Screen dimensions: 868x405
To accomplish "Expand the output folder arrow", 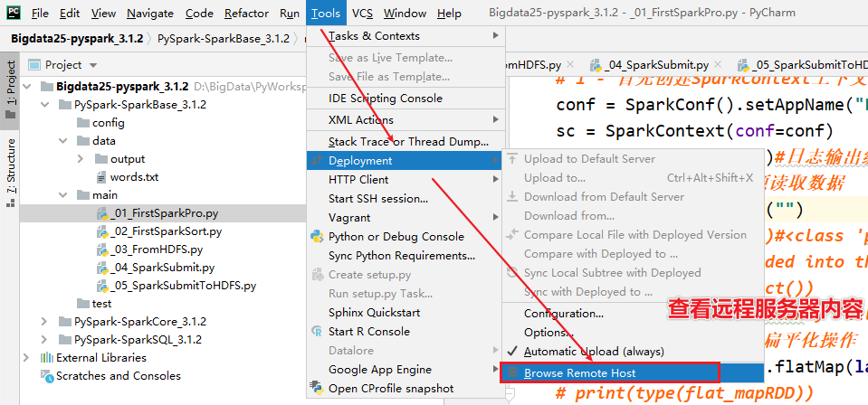I will 82,159.
